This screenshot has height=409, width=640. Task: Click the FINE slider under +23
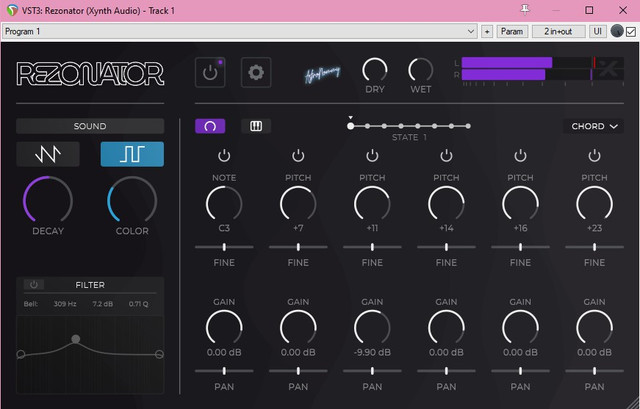(594, 247)
